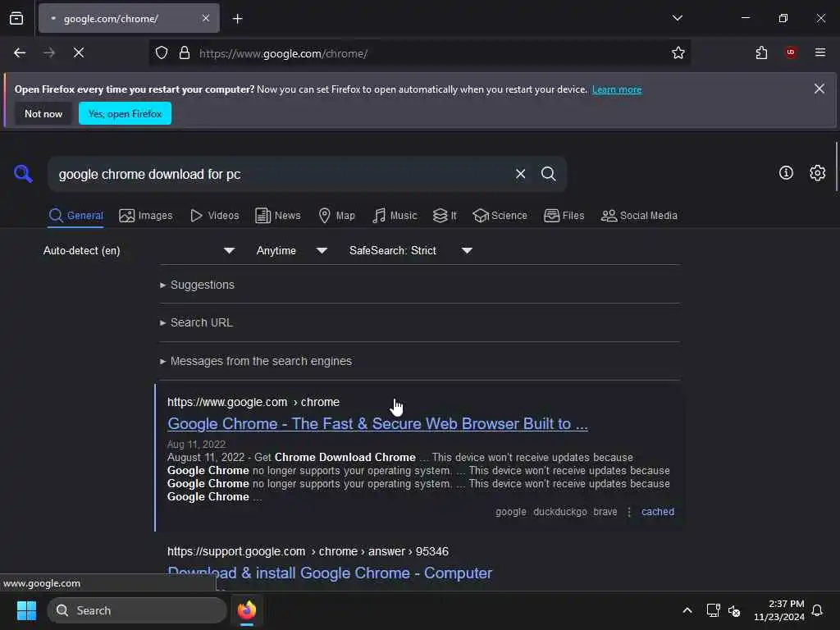840x630 pixels.
Task: Dismiss the Firefox startup notification bar
Action: [x=819, y=89]
